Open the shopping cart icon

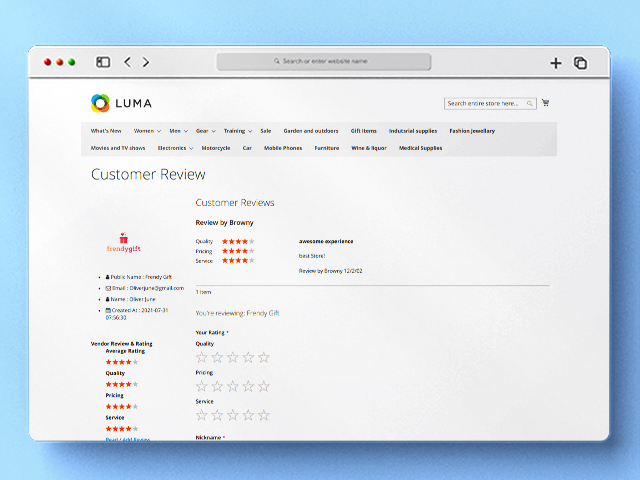click(545, 103)
